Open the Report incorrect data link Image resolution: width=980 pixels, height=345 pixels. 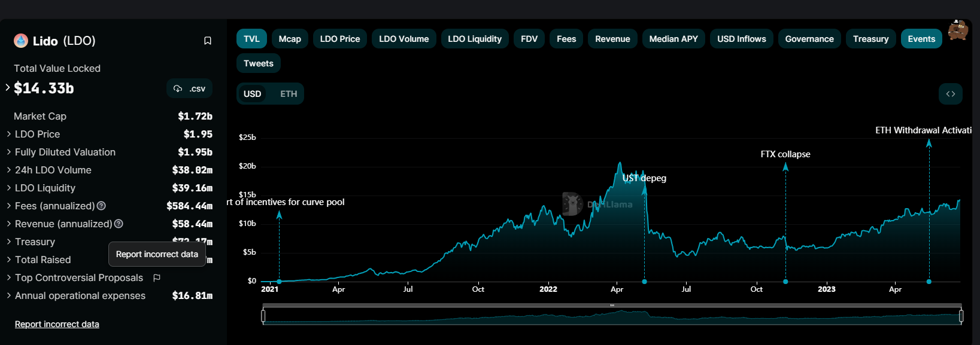[57, 324]
